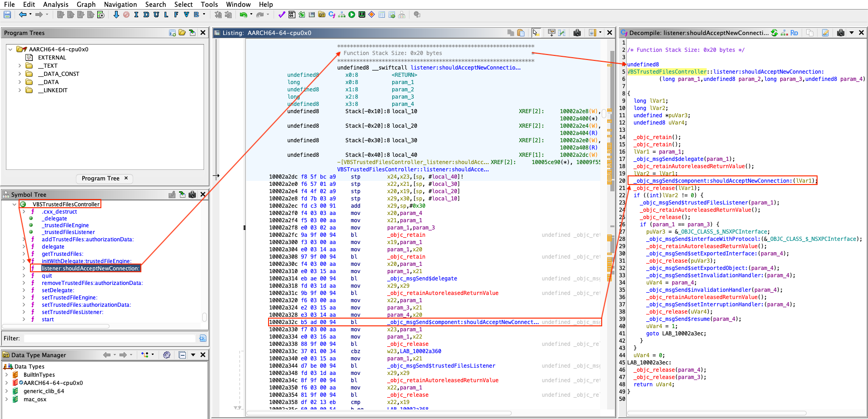Click the Symbol Tree Filter text field
This screenshot has width=868, height=419.
(x=110, y=339)
